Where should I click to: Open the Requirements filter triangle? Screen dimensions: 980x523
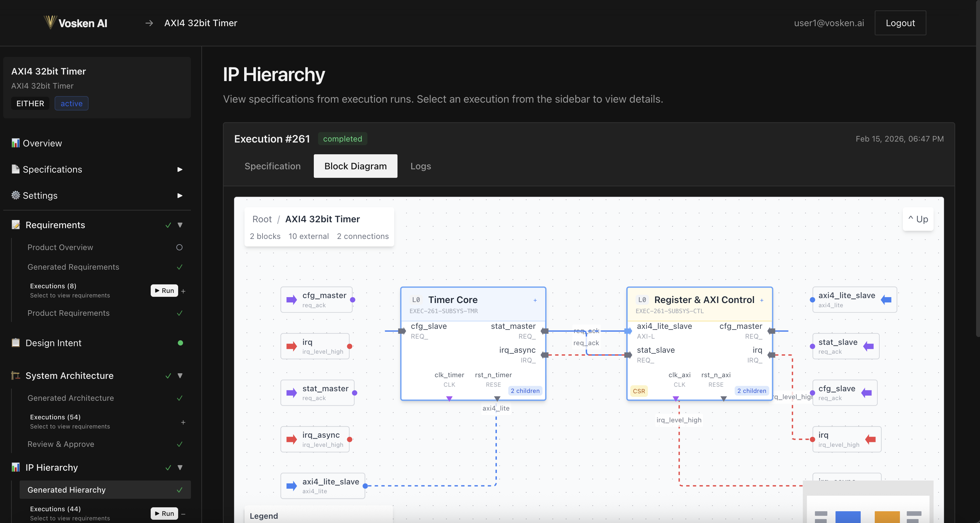pyautogui.click(x=180, y=225)
